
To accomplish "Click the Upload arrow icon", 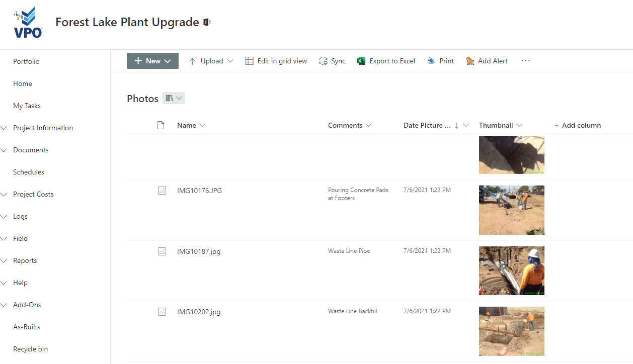I will (192, 60).
